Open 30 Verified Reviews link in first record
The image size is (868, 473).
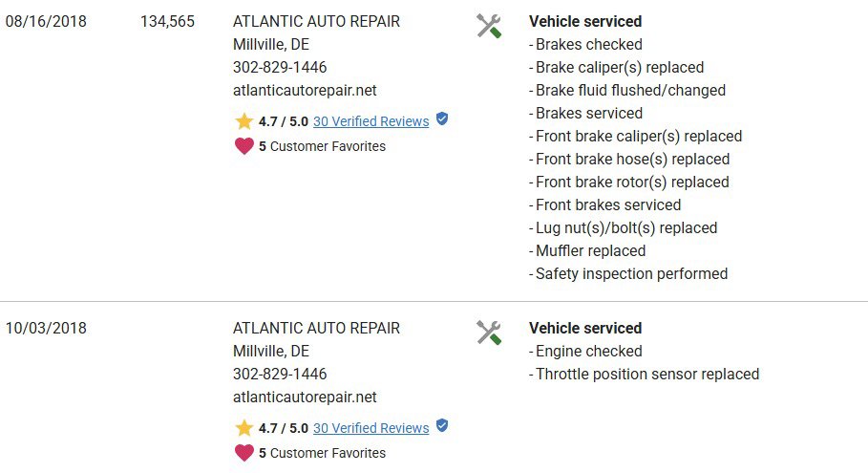click(x=370, y=121)
